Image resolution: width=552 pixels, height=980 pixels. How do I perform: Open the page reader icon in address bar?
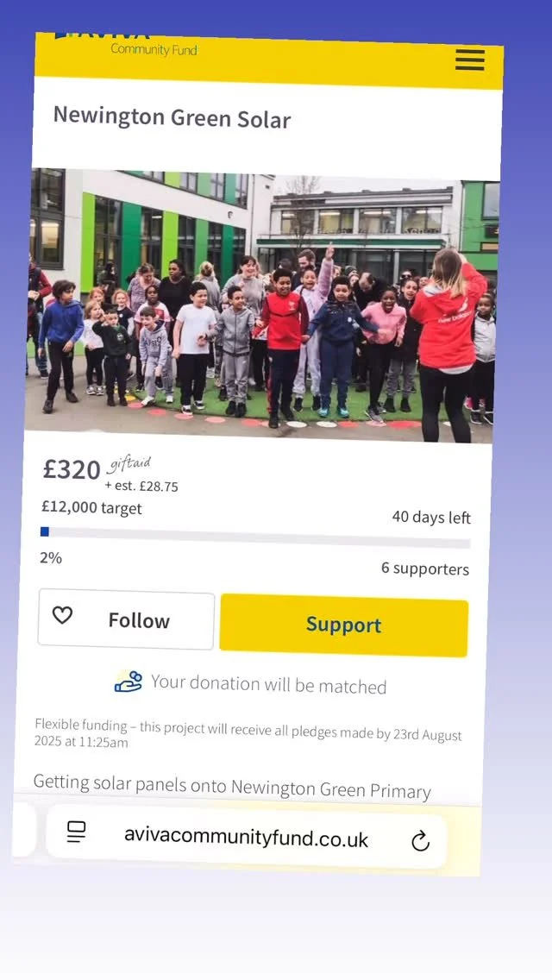pos(76,832)
